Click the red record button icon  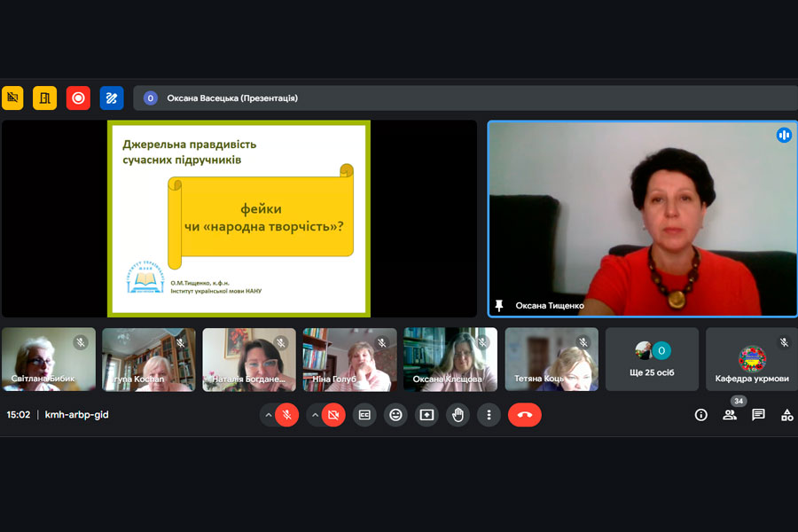(x=78, y=98)
